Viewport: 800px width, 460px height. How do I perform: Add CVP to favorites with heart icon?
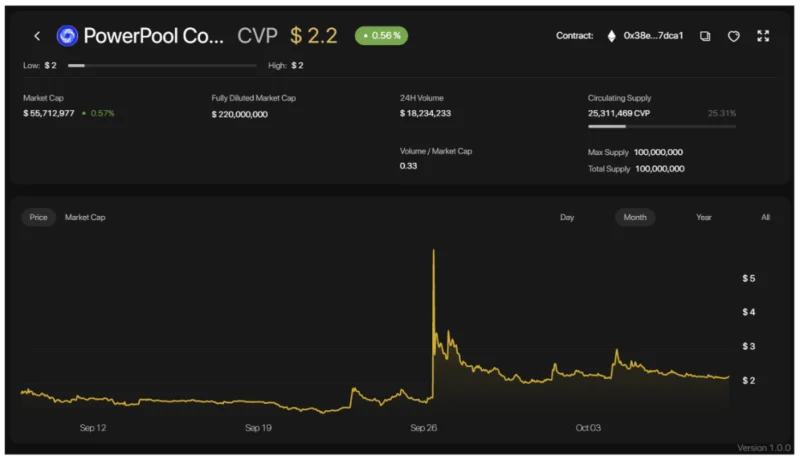tap(733, 36)
